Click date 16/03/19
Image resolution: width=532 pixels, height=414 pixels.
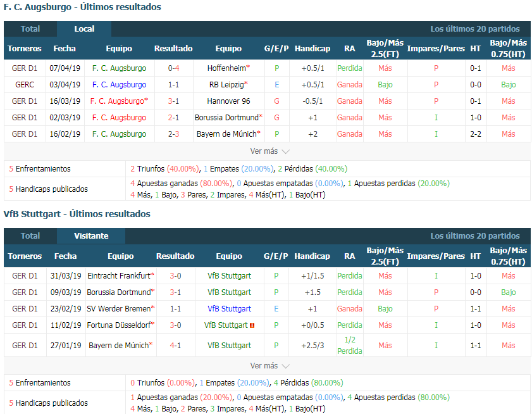pos(65,101)
